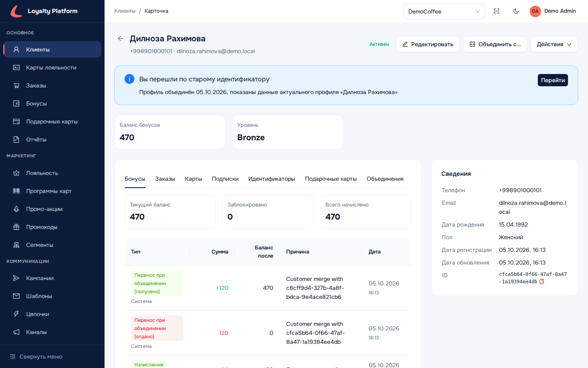Open the DemoCoffee company dropdown
588x368 pixels.
tap(444, 11)
